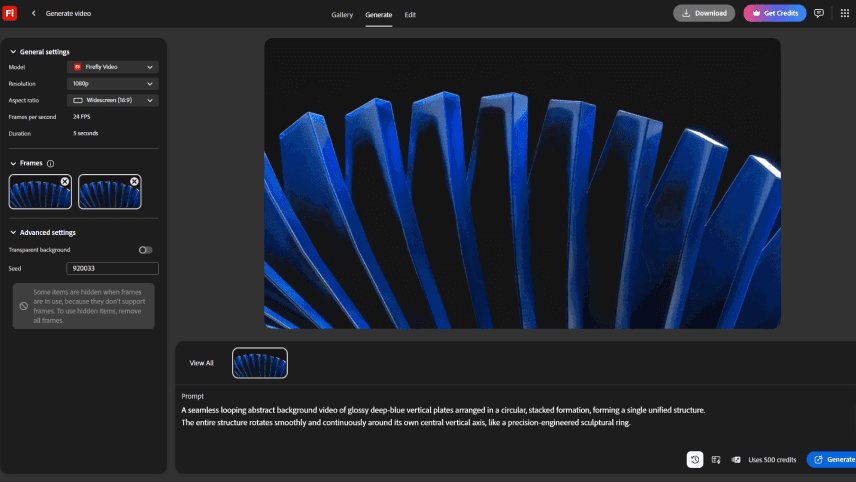The image size is (856, 482).
Task: Select the first frame thumbnail
Action: [x=40, y=192]
